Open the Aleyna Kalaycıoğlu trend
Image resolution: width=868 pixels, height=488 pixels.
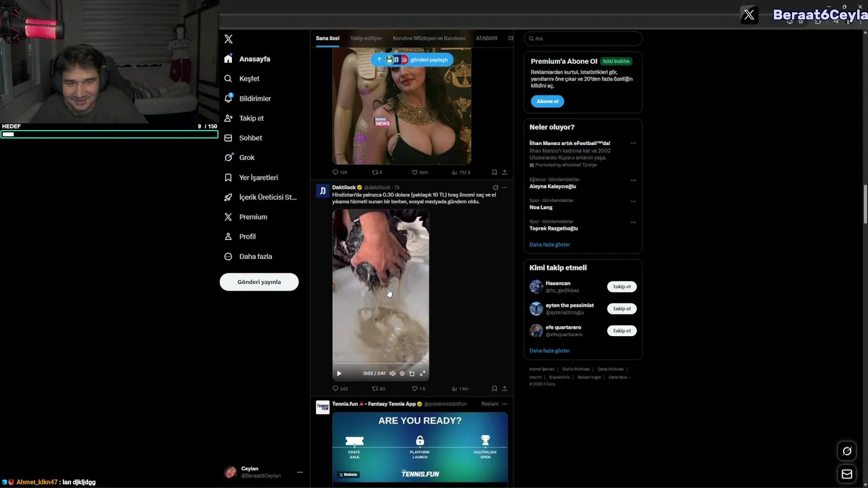coord(553,186)
